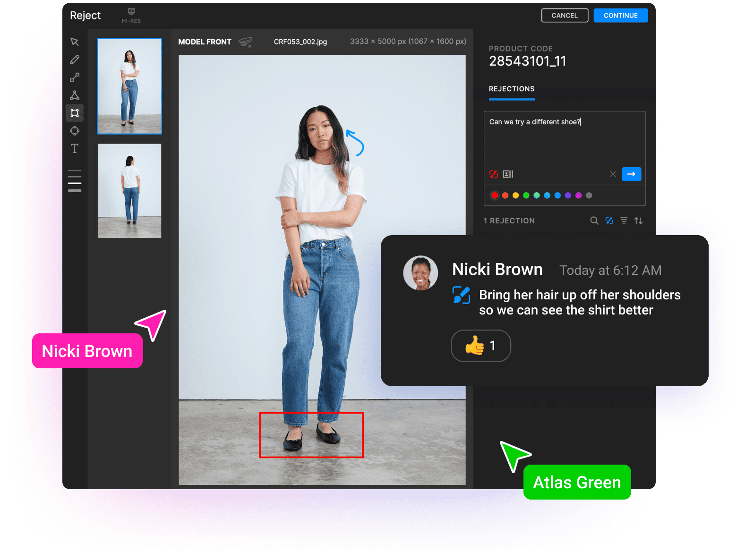Screen dimensions: 737x560
Task: Select the ellipse markup tool
Action: [75, 131]
